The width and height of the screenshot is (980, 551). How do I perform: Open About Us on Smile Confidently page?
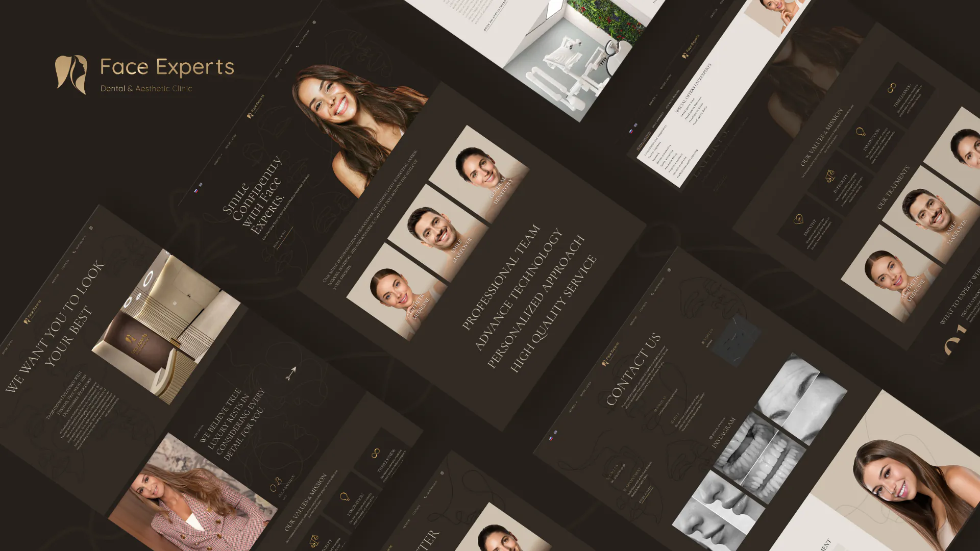278,73
